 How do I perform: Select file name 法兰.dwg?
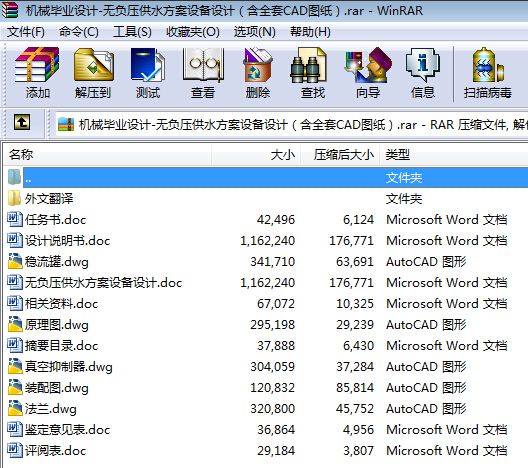[x=51, y=408]
